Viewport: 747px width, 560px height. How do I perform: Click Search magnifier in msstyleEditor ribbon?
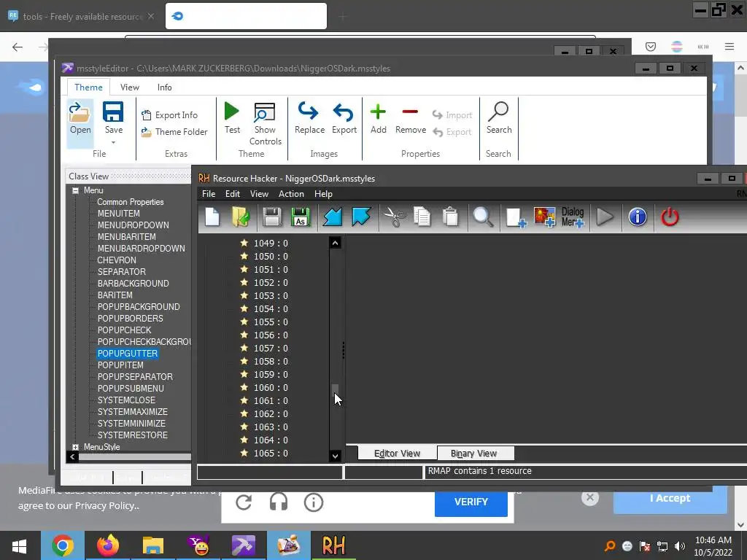(x=499, y=118)
